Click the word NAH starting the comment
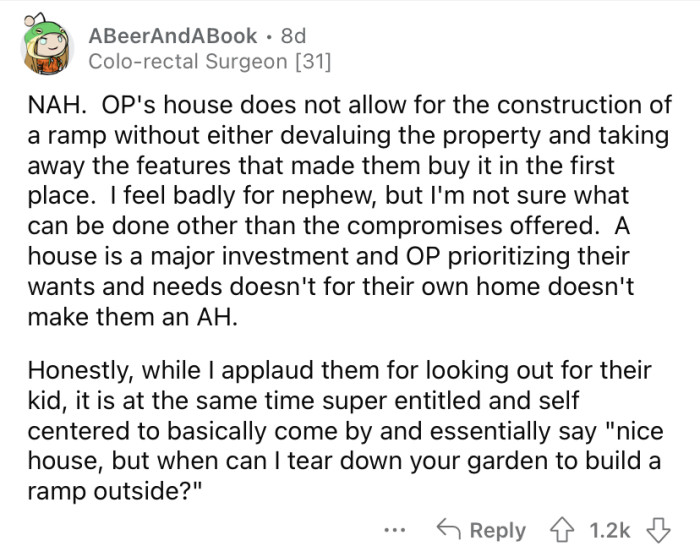The image size is (700, 557). (51, 107)
